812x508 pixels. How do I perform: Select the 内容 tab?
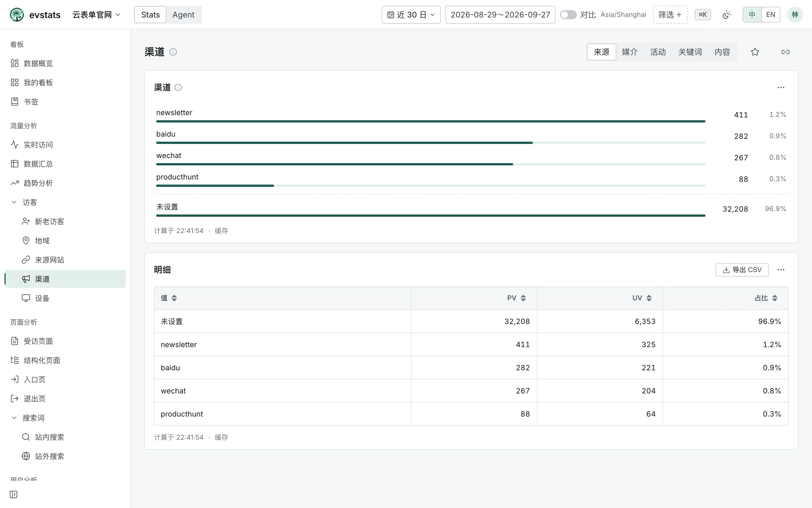tap(722, 52)
